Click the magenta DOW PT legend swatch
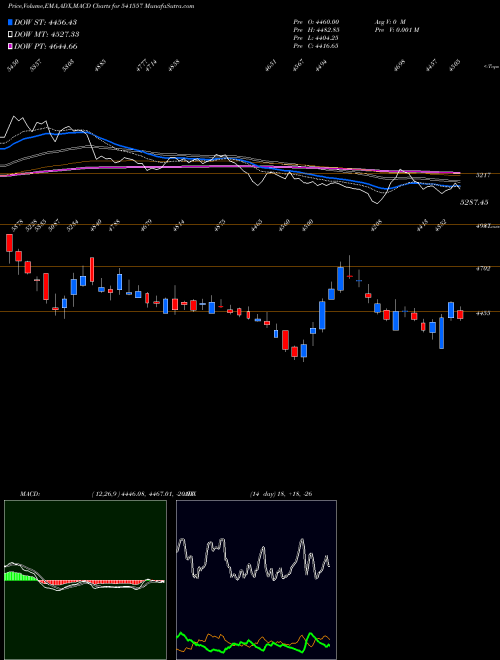The width and height of the screenshot is (500, 660). (x=10, y=46)
